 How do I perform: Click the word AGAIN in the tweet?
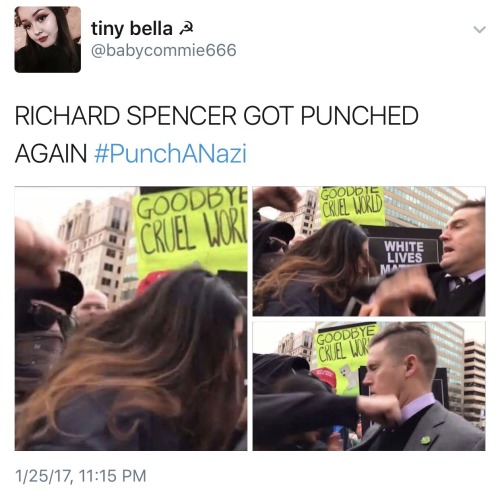[51, 154]
